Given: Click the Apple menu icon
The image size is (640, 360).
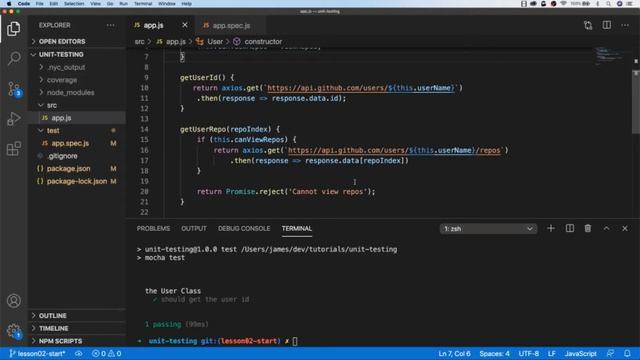Looking at the screenshot, I should (x=9, y=4).
